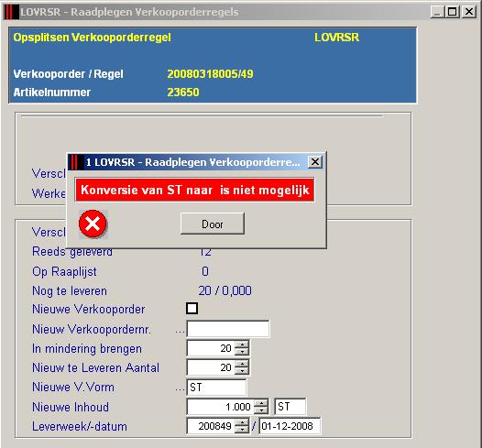
Task: Open lookup dots beside Nieuwe V.Vorm
Action: pos(181,389)
